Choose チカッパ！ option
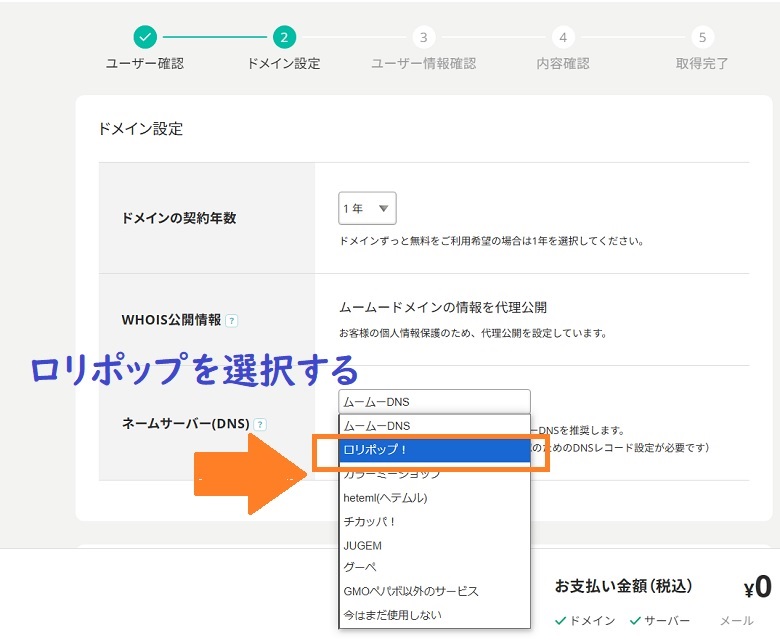The height and width of the screenshot is (644, 780). pyautogui.click(x=434, y=522)
